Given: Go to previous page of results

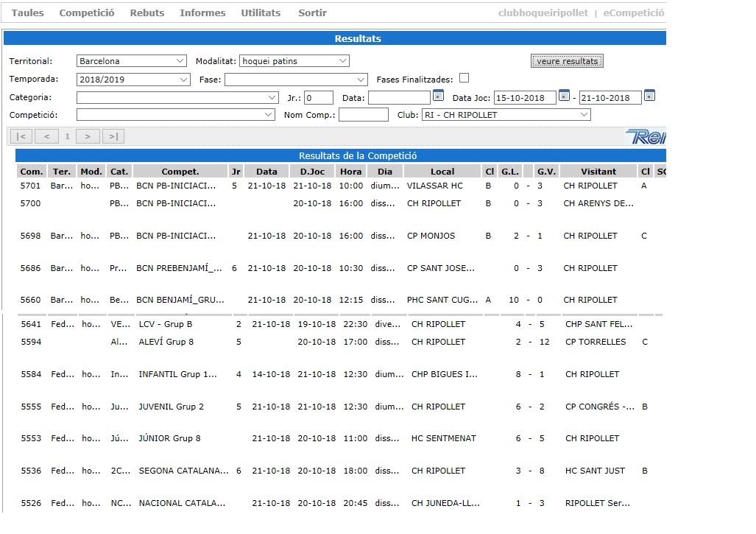Looking at the screenshot, I should pyautogui.click(x=47, y=136).
